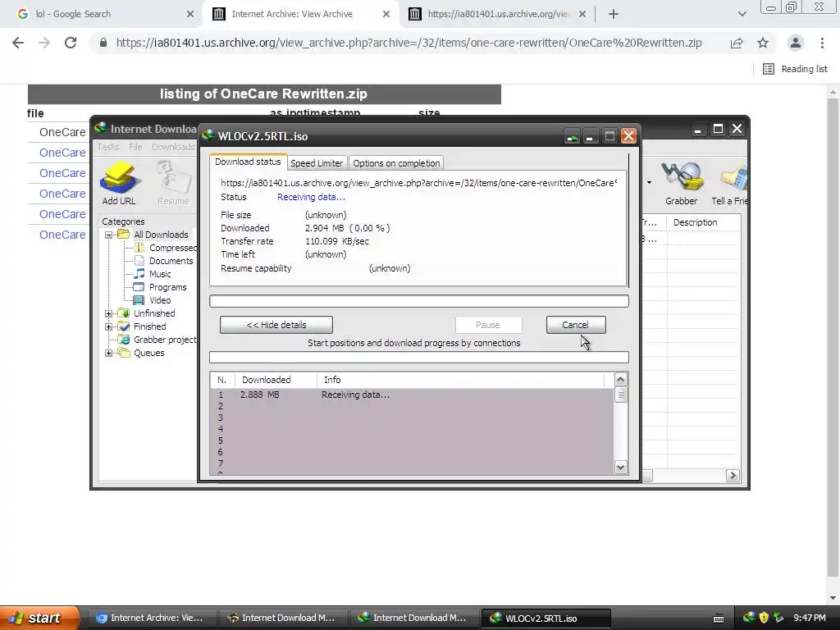Select All Downloads folder in tree
This screenshot has width=840, height=630.
[x=153, y=235]
